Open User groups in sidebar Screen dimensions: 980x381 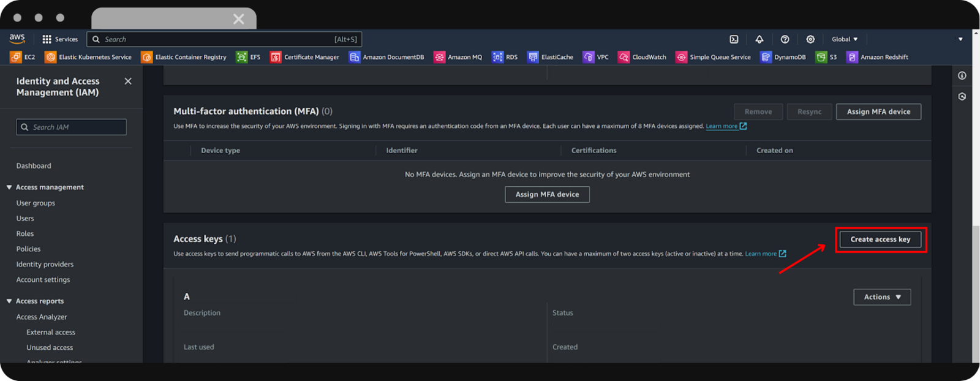[36, 203]
